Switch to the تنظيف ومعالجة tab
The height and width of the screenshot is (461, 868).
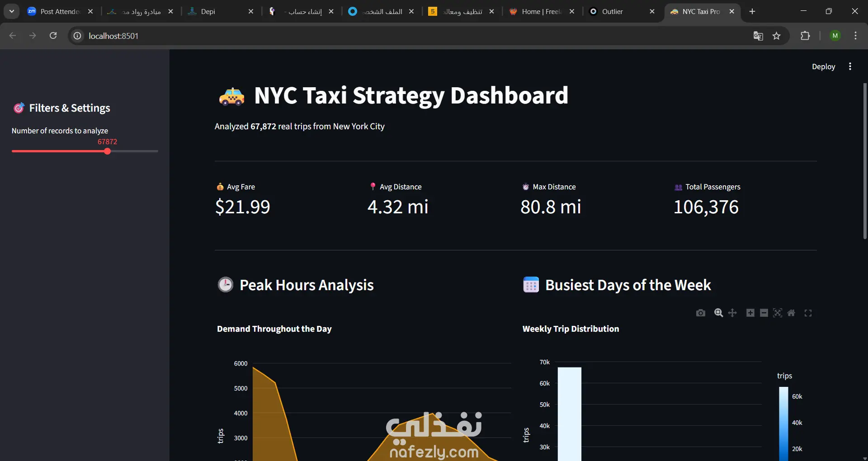coord(461,11)
